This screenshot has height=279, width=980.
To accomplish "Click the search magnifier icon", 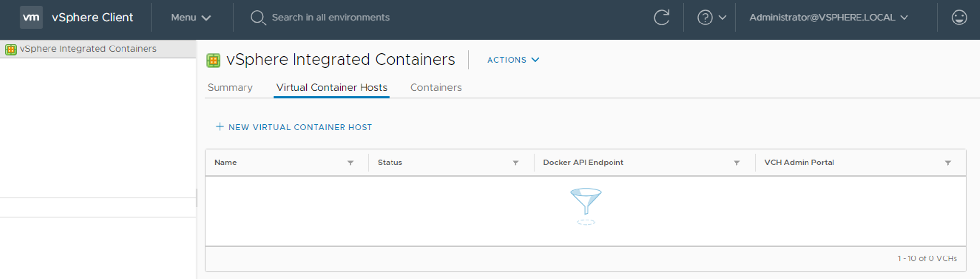I will 258,18.
